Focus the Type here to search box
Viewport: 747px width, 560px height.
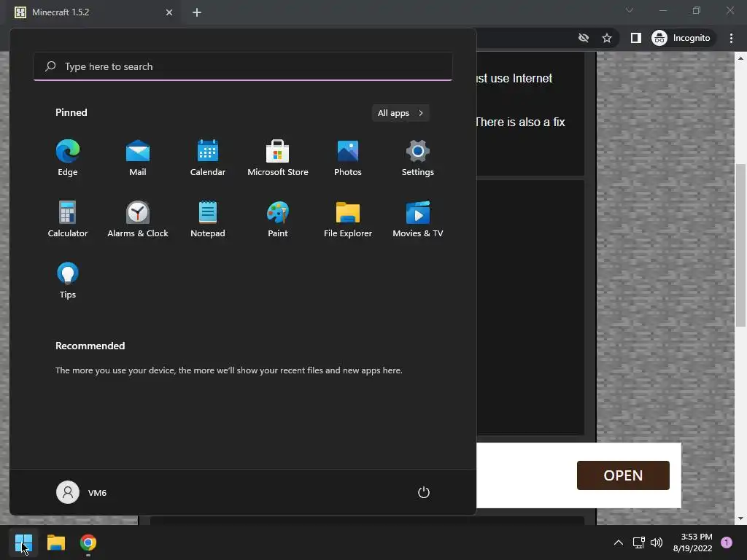click(243, 66)
